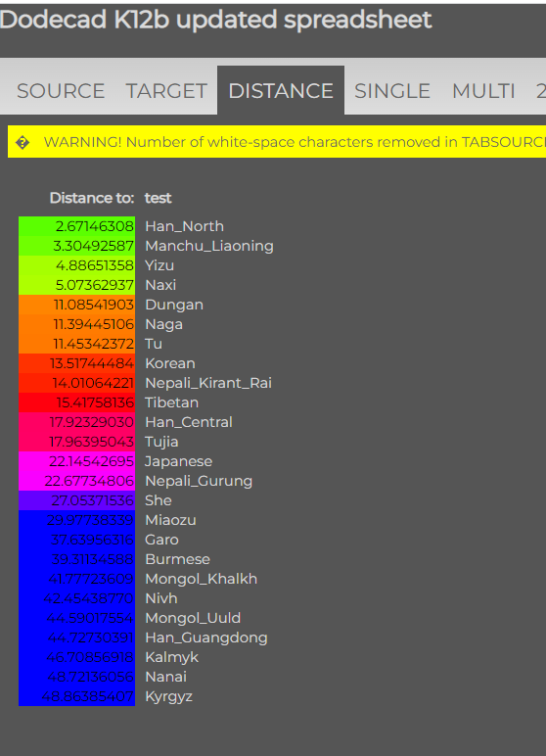Click the 'test' target name
This screenshot has height=756, width=546.
[x=159, y=198]
